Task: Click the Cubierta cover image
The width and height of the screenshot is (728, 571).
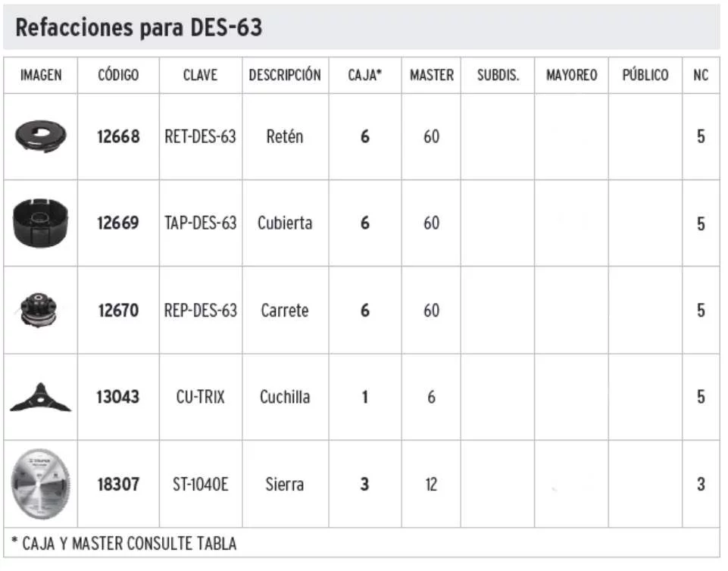Action: click(41, 223)
